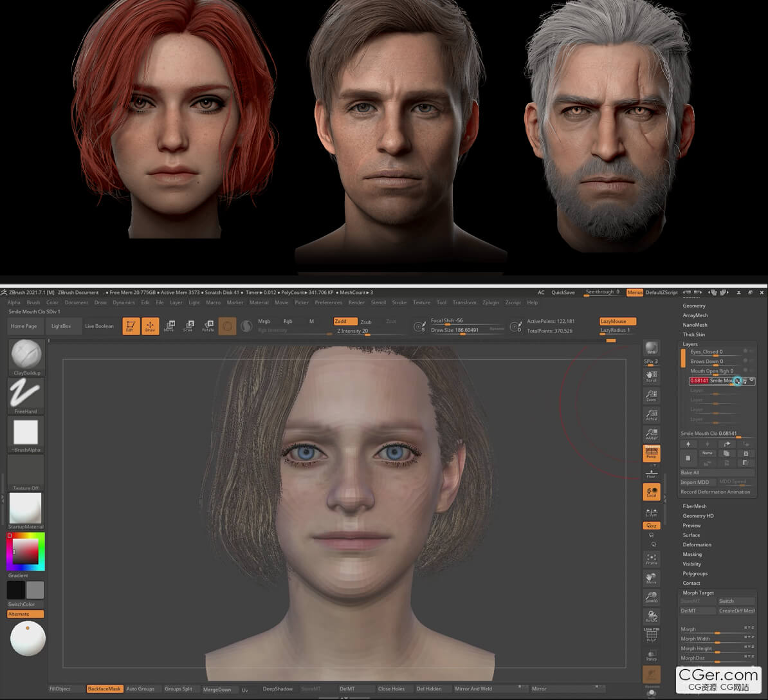This screenshot has width=768, height=700.
Task: Open the Texture Off picker
Action: [x=26, y=473]
